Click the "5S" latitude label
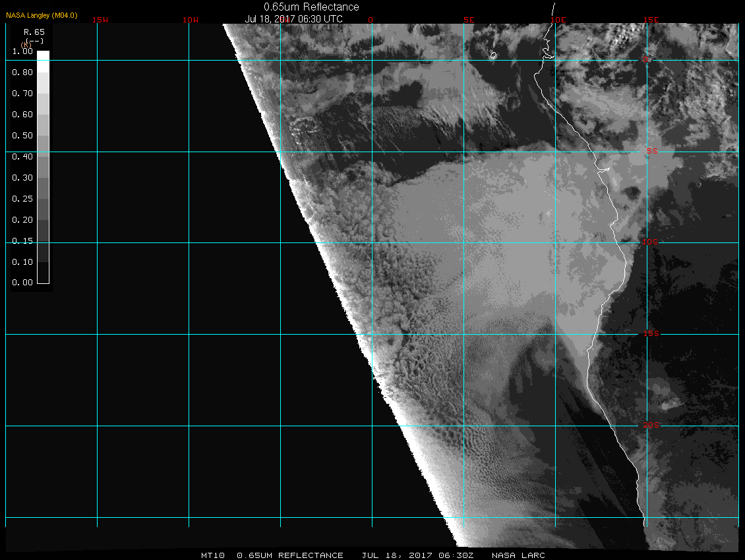Image resolution: width=745 pixels, height=560 pixels. (652, 151)
